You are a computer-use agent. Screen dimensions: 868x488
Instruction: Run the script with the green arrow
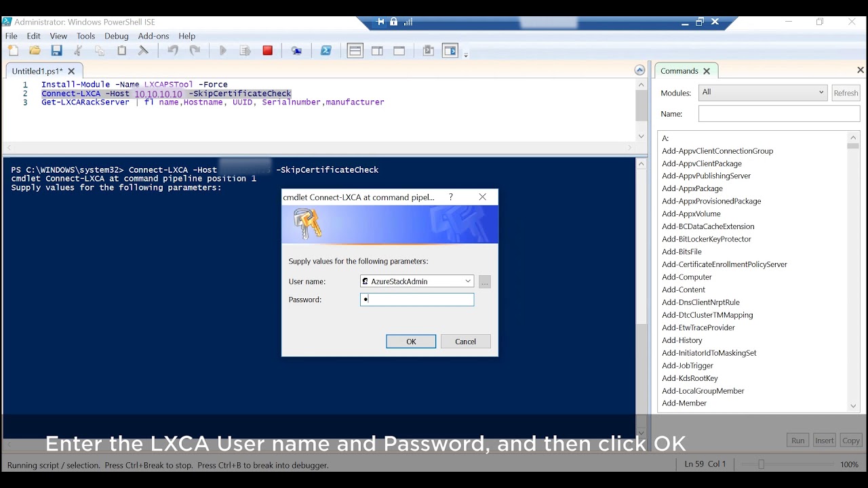[223, 51]
